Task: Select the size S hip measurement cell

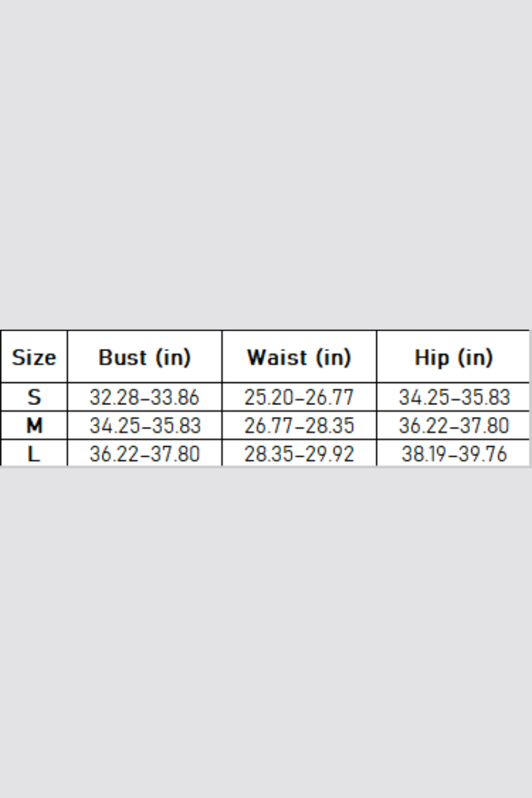Action: 454,398
